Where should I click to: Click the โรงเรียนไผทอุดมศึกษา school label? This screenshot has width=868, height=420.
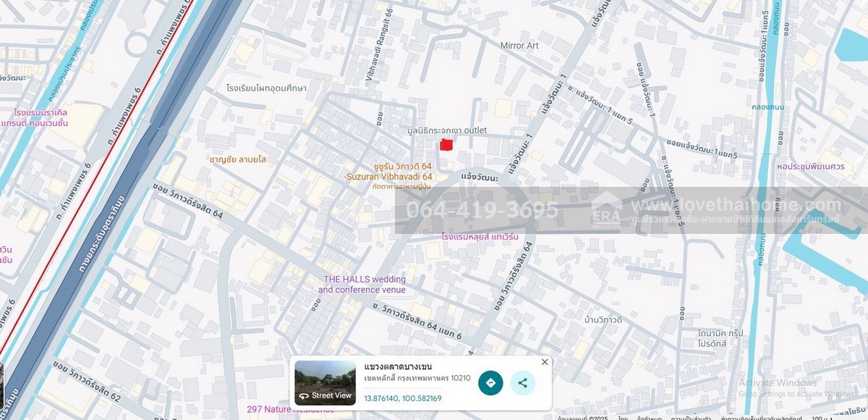tap(266, 88)
